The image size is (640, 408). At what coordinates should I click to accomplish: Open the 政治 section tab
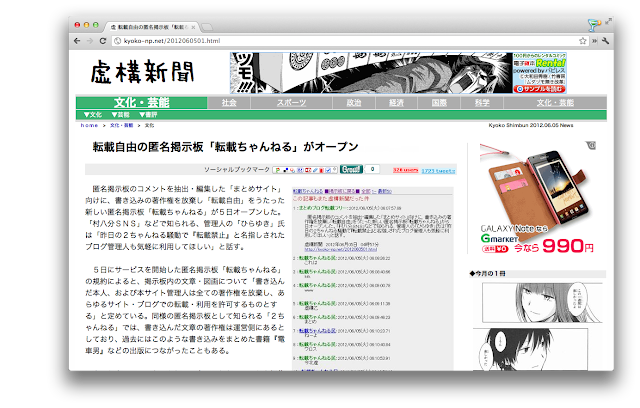354,103
